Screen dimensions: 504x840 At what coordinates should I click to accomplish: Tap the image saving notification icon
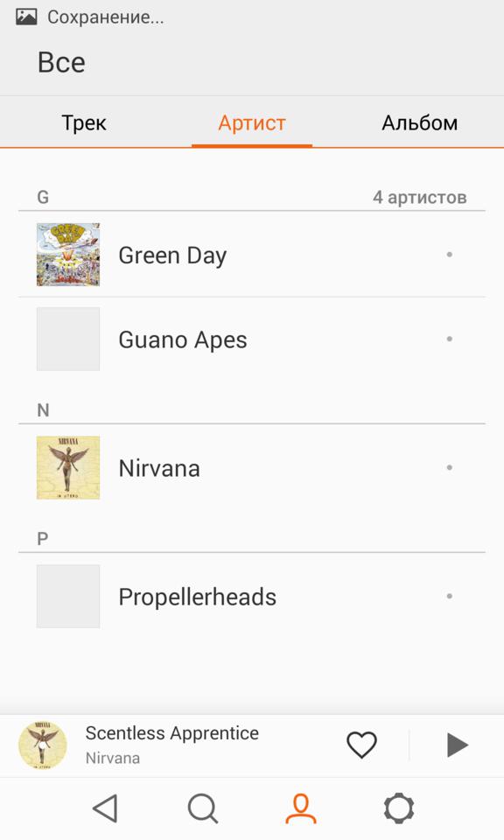[x=26, y=17]
